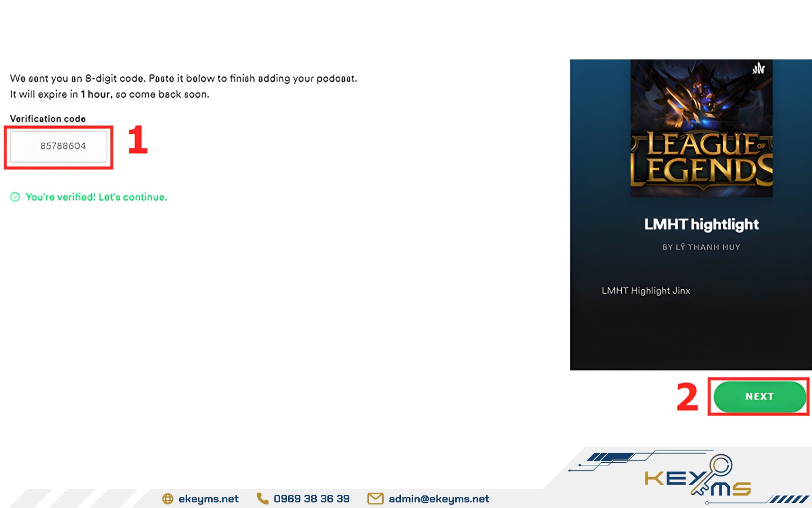The width and height of the screenshot is (812, 508).
Task: Click the Verification code label
Action: [x=48, y=119]
